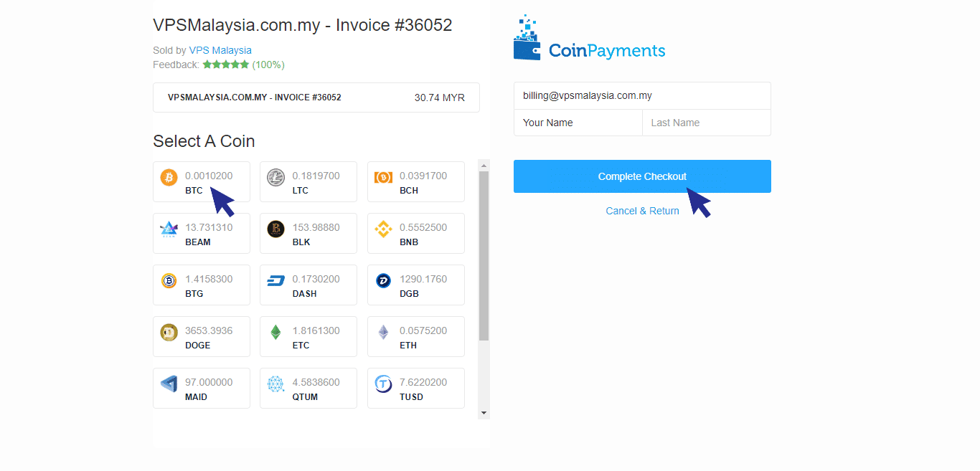980x471 pixels.
Task: Select the MaidSafeCoin MAID tile
Action: point(169,384)
